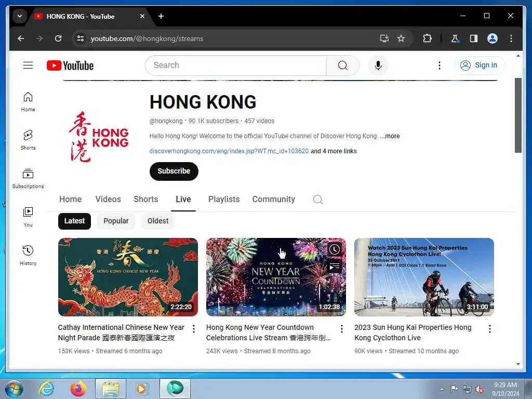Viewport: 532px width, 399px height.
Task: Open Chrome three-dot menu
Action: pos(511,38)
